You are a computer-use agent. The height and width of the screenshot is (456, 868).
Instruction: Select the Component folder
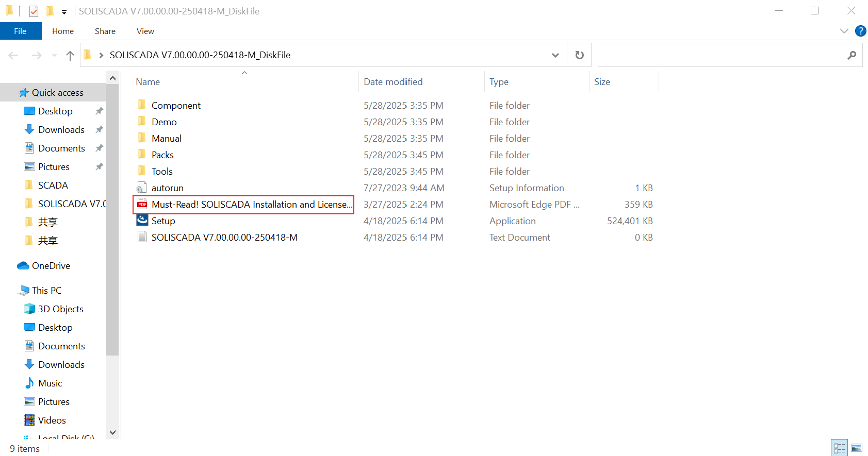pyautogui.click(x=176, y=106)
